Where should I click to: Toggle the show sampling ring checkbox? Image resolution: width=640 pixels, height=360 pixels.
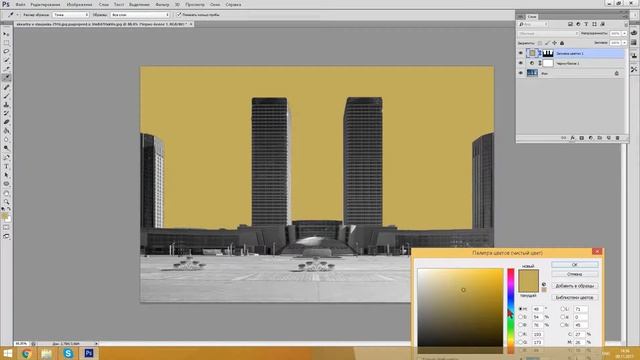click(179, 14)
